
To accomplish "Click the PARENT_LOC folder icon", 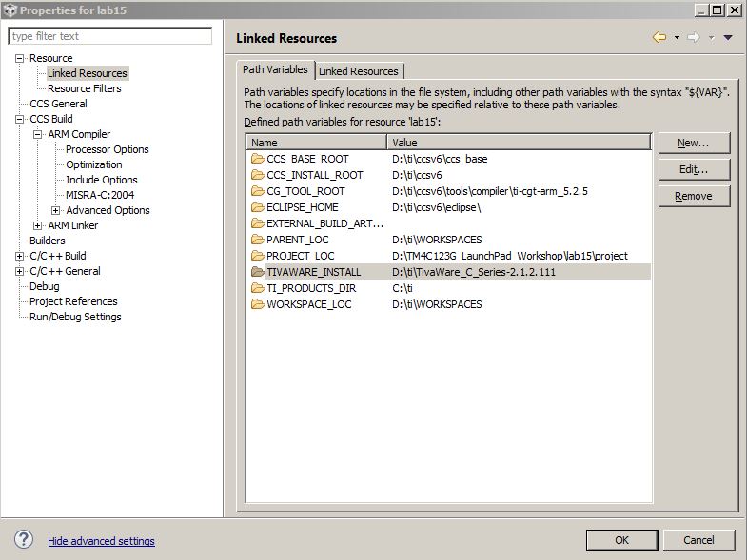I will click(x=258, y=239).
